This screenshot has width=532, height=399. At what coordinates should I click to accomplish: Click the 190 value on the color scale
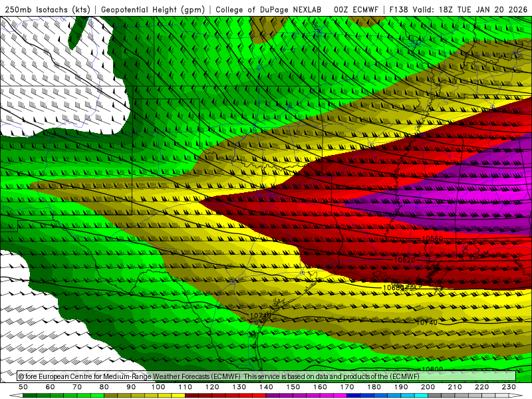point(402,387)
